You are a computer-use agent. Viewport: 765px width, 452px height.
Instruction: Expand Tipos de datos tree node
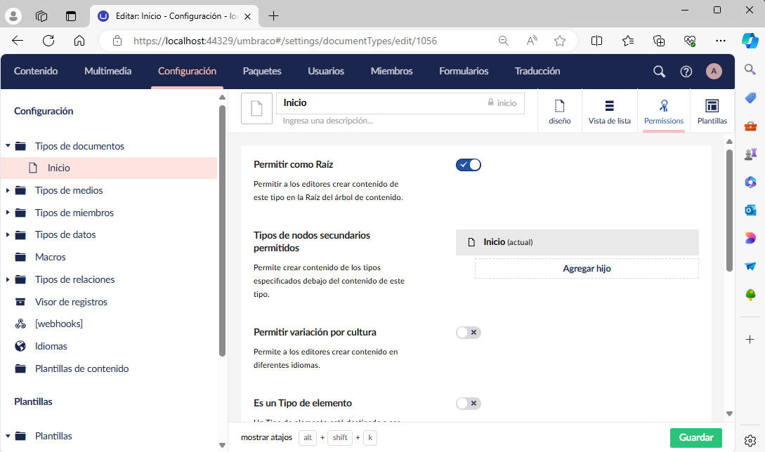[x=8, y=235]
